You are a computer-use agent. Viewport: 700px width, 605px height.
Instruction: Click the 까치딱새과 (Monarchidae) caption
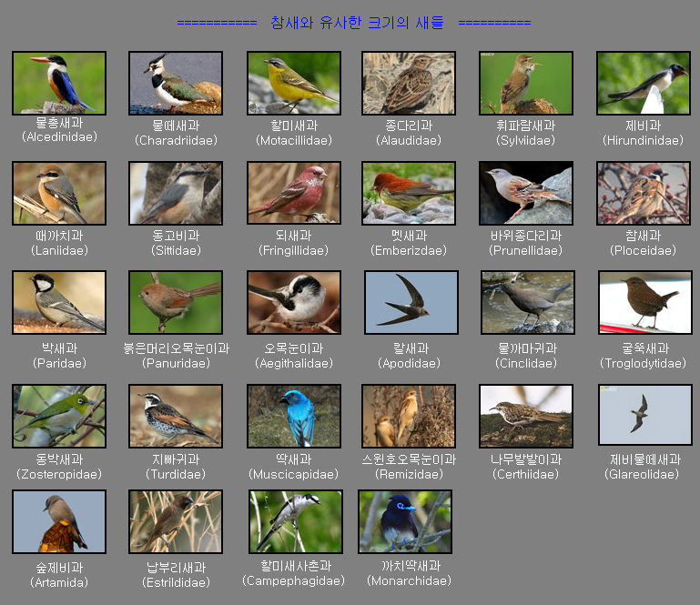pos(409,573)
